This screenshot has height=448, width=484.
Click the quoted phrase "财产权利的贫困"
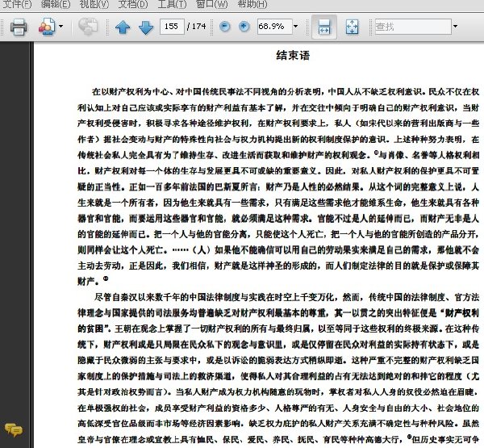click(x=278, y=320)
